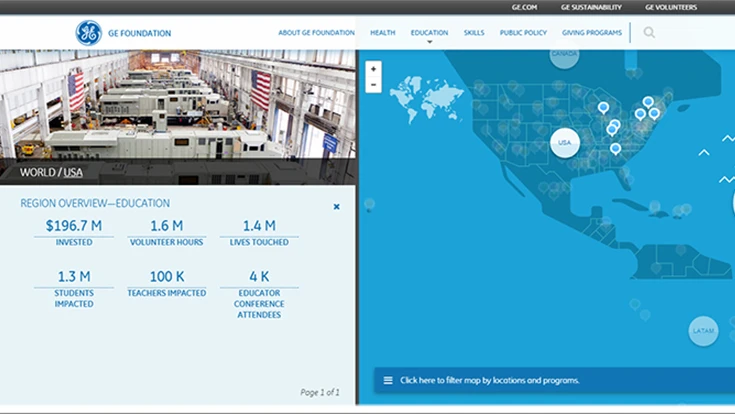
Task: Click the hamburger filter menu icon
Action: click(x=387, y=380)
